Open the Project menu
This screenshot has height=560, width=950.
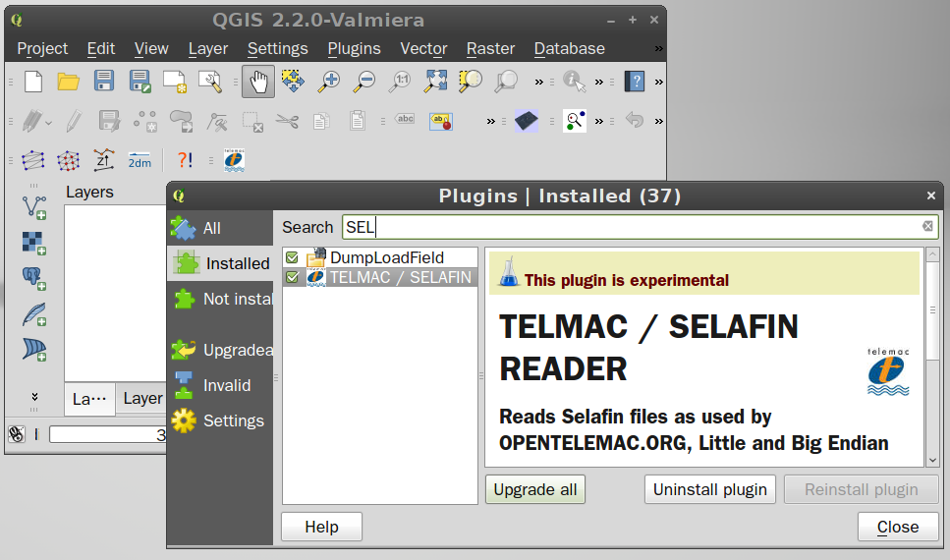point(42,48)
